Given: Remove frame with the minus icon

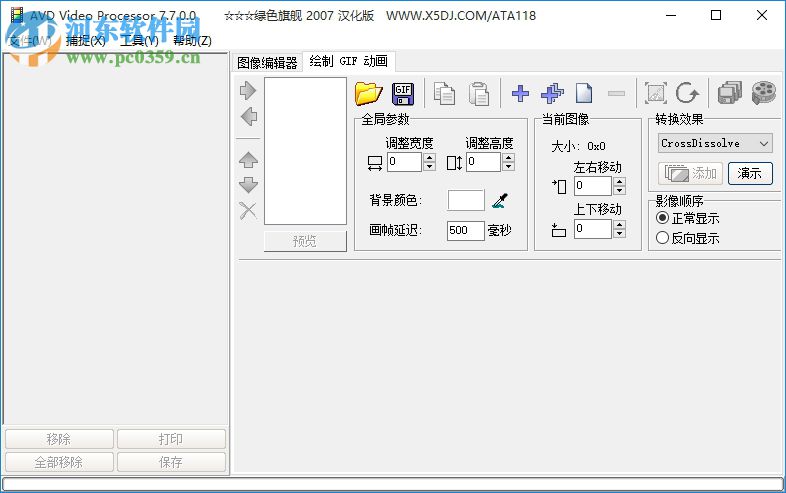Looking at the screenshot, I should (616, 93).
